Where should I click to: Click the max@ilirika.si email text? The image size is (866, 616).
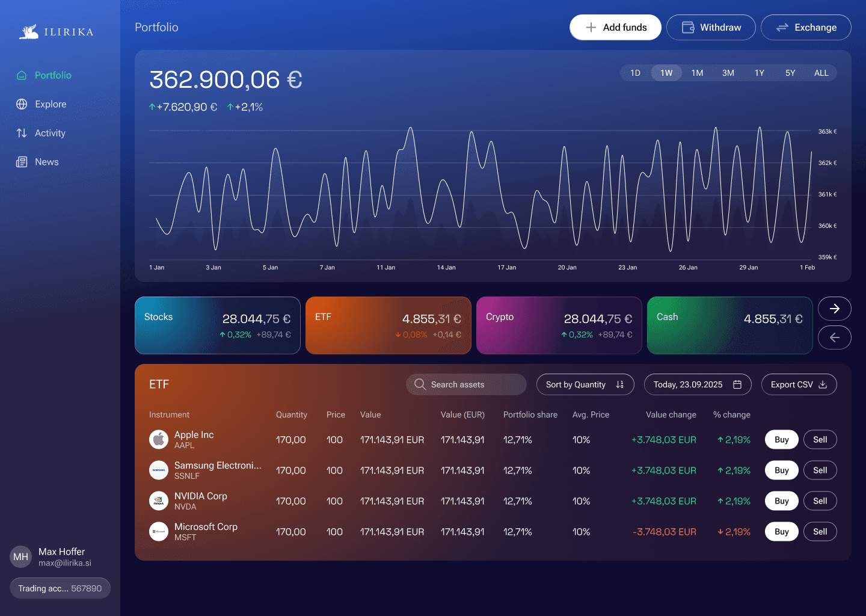[65, 563]
